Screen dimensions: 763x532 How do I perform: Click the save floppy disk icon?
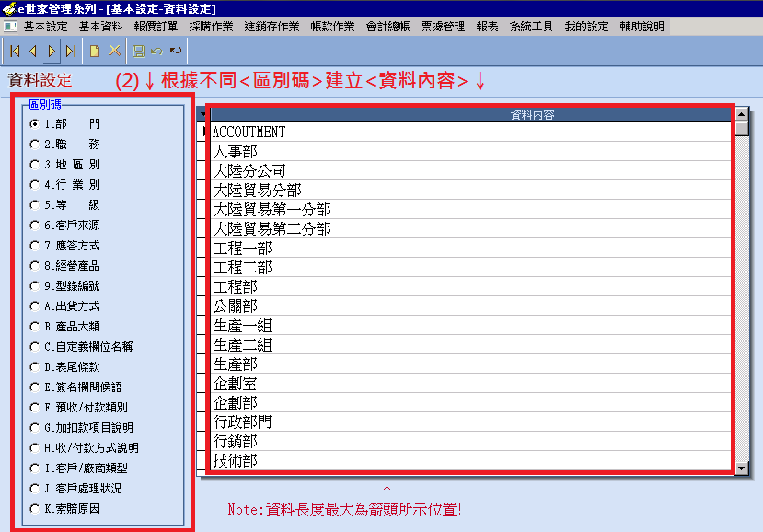[139, 51]
